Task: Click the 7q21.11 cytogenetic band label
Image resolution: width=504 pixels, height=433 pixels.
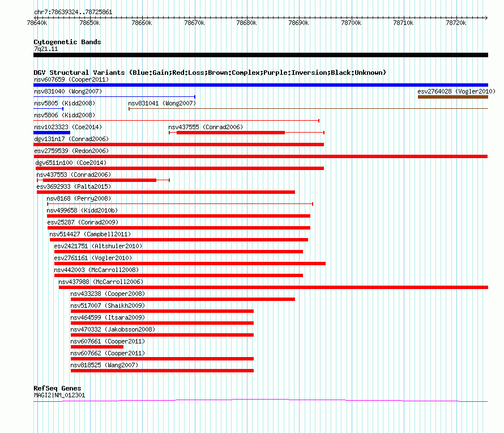Action: [x=46, y=49]
